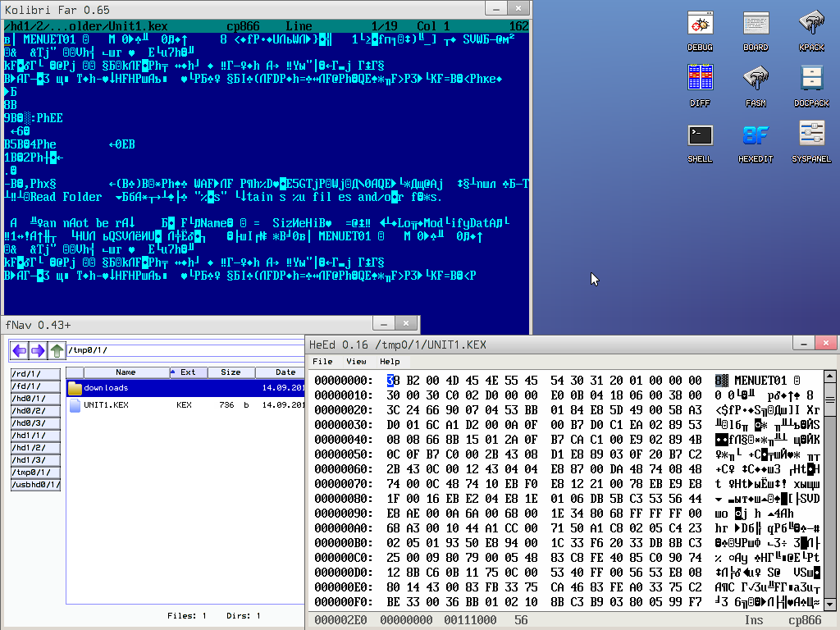Launch the DIFF tool icon
Viewport: 840px width, 630px height.
click(x=700, y=81)
